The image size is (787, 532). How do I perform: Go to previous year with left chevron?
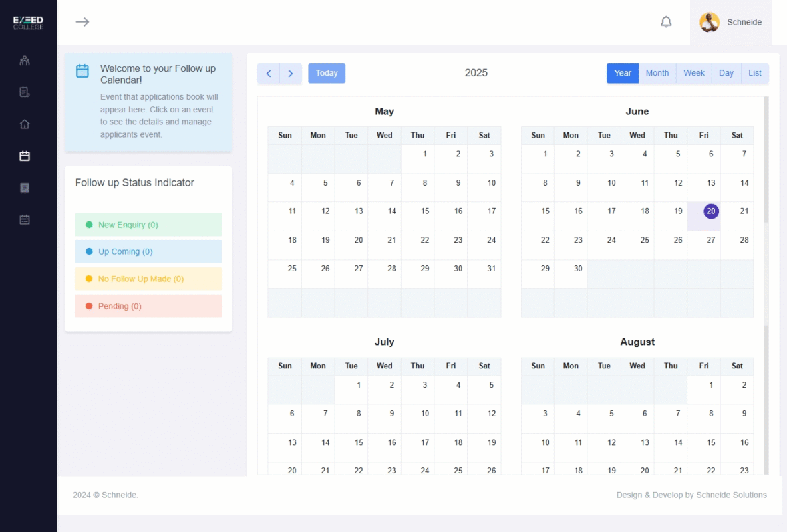[269, 74]
